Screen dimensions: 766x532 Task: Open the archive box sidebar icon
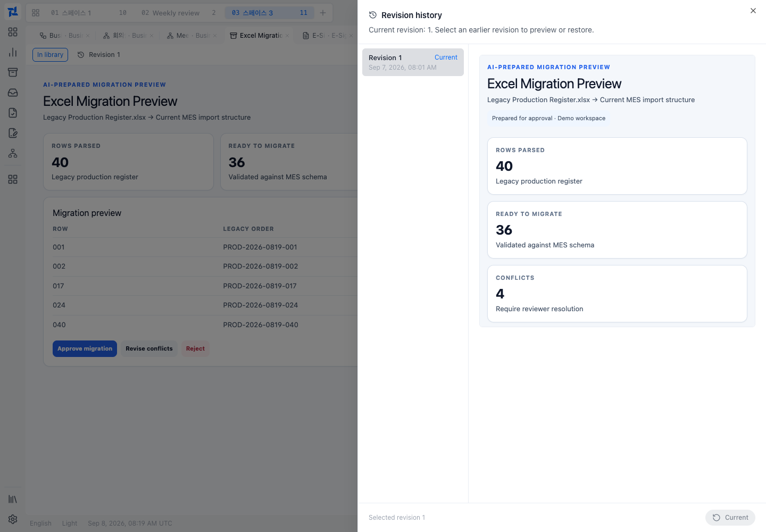pos(13,72)
